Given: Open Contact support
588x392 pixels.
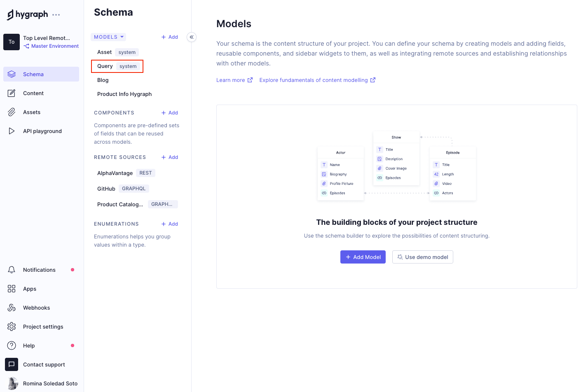Looking at the screenshot, I should point(44,364).
